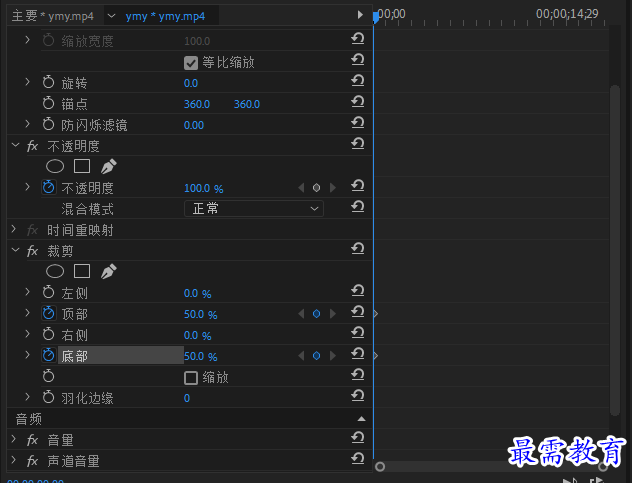
Task: Go to next keyframe of 底部
Action: [x=333, y=356]
